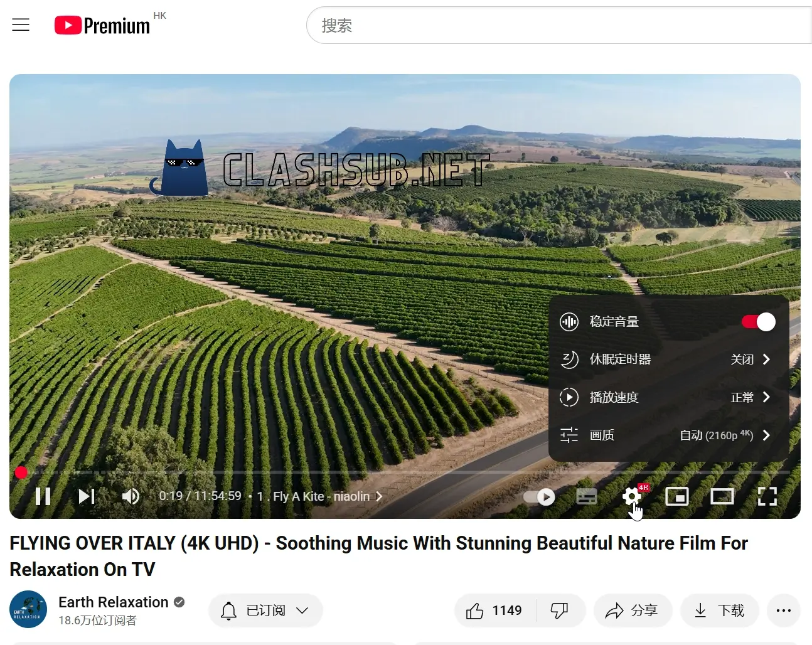
Task: Turn off the autoplay toggle
Action: (x=540, y=496)
